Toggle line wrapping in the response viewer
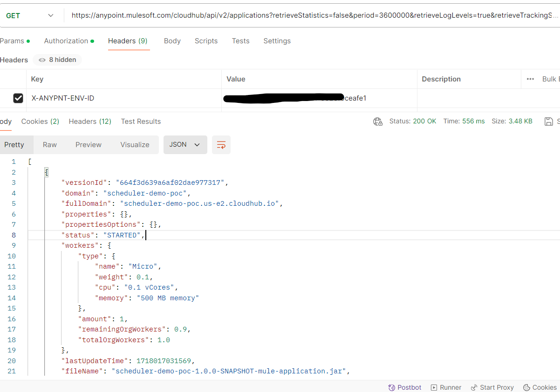This screenshot has width=560, height=392. coord(221,145)
